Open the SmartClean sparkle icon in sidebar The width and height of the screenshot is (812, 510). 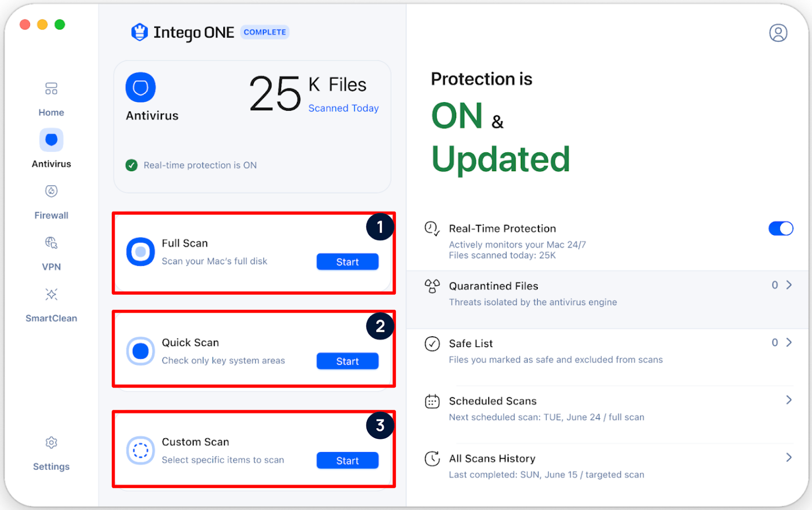coord(51,294)
